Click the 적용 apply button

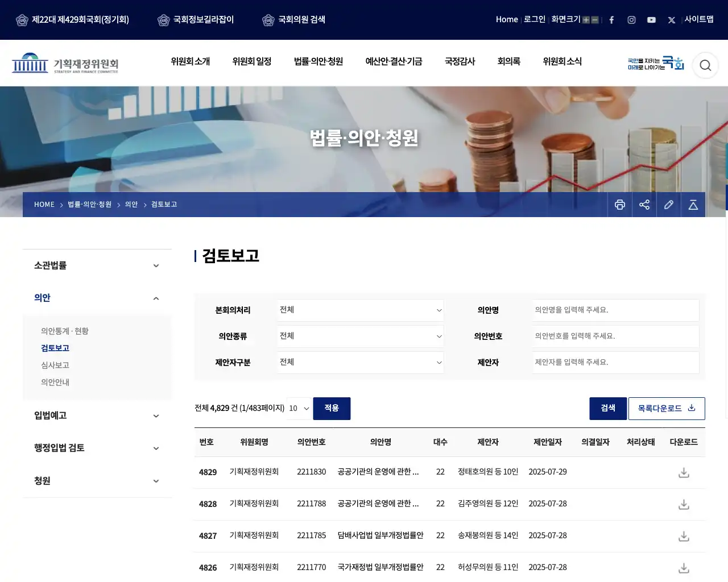pos(332,409)
